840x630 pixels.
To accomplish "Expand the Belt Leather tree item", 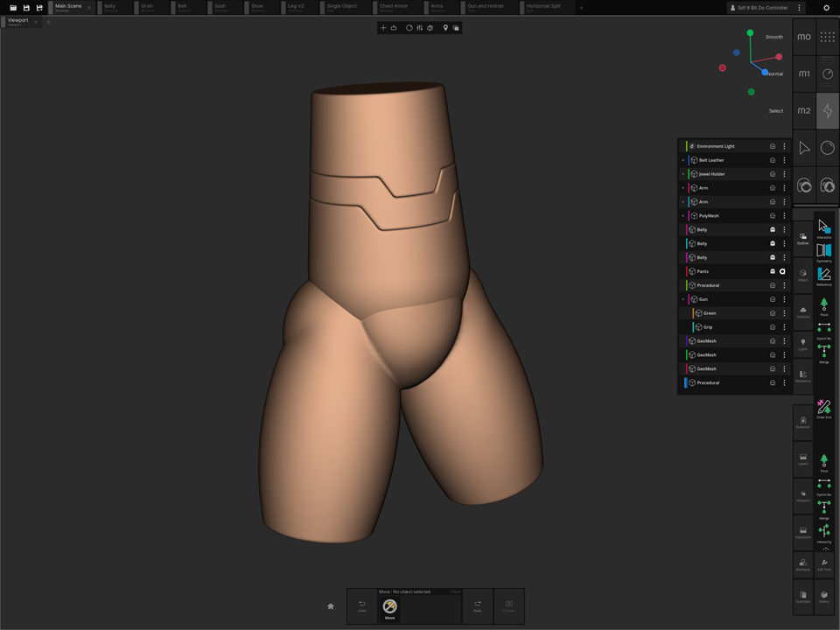I will (683, 160).
